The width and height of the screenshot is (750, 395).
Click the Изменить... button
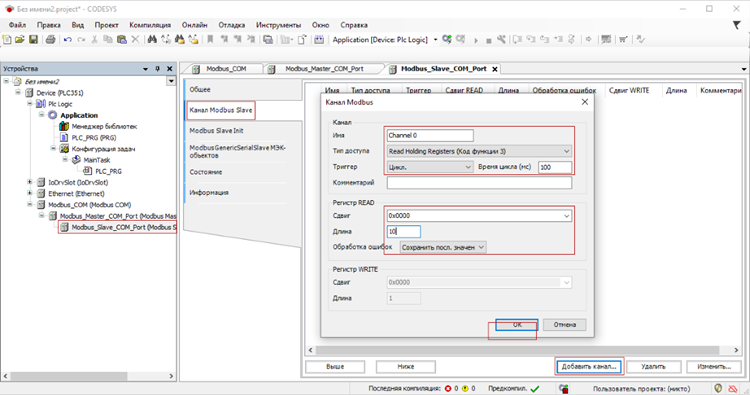714,367
